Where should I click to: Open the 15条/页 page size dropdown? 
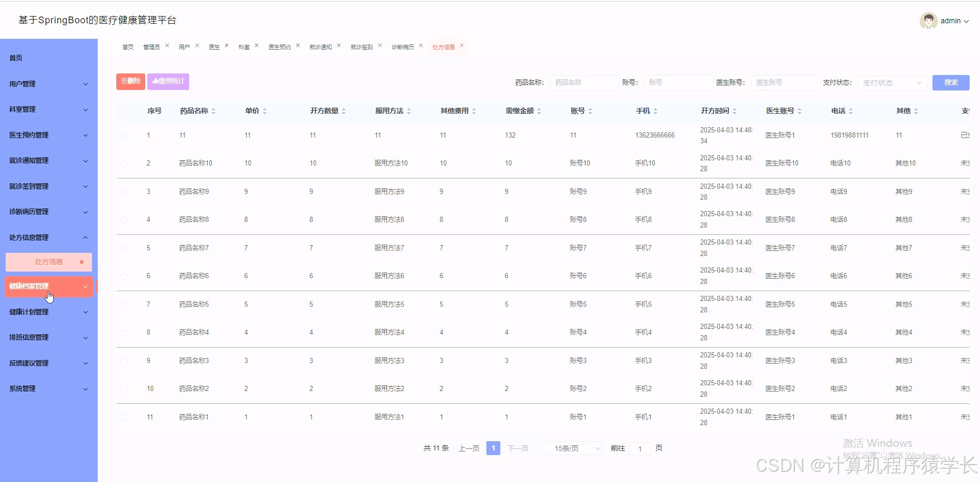[x=571, y=448]
